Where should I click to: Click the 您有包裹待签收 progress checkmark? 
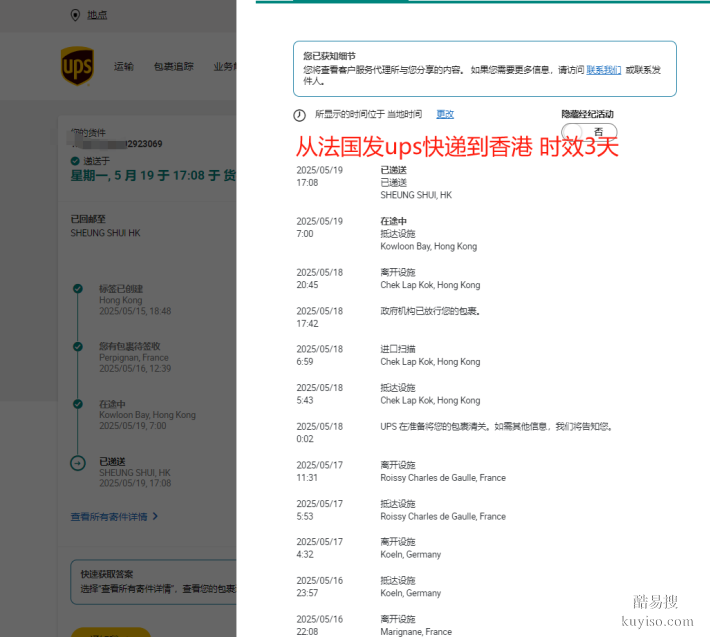[78, 346]
